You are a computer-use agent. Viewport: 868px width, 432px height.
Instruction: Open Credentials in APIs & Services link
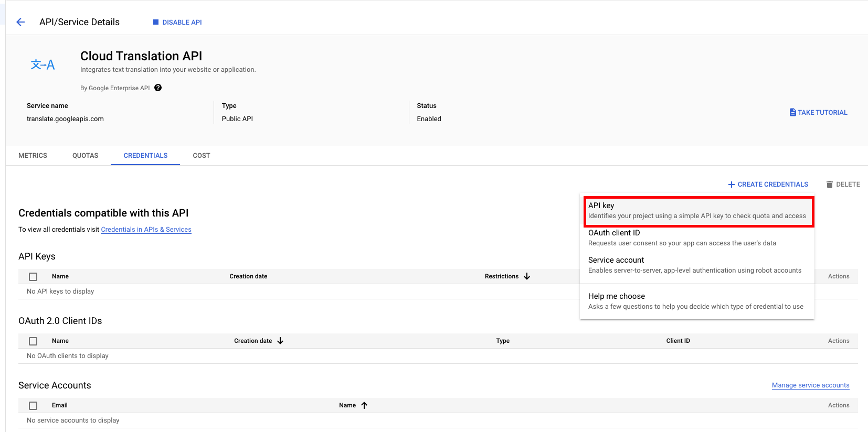146,230
